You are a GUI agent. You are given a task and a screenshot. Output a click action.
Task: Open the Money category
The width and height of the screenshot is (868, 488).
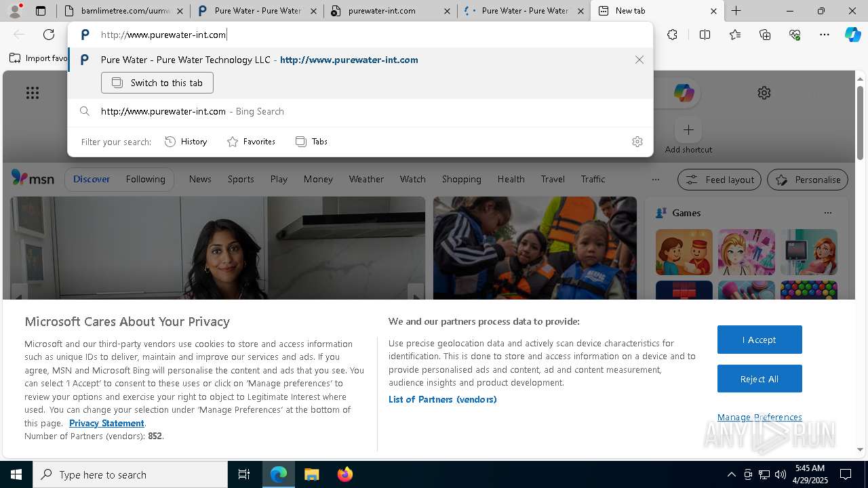pos(318,179)
